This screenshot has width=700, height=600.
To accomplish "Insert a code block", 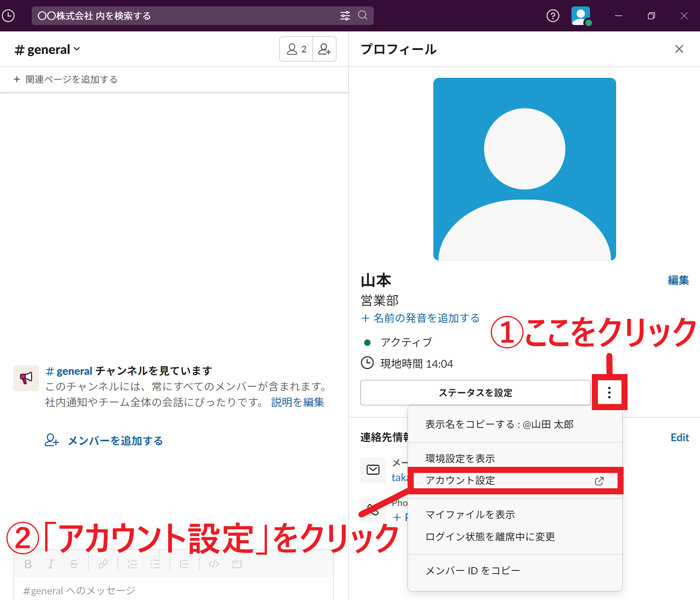I will [x=236, y=564].
